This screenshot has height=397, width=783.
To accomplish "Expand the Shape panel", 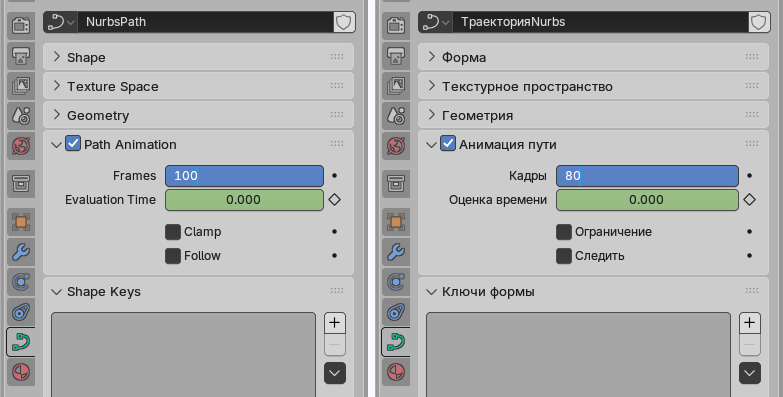I will click(199, 57).
